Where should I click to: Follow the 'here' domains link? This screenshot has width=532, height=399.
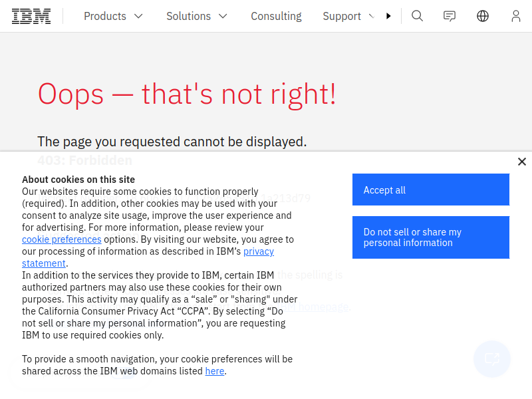215,371
